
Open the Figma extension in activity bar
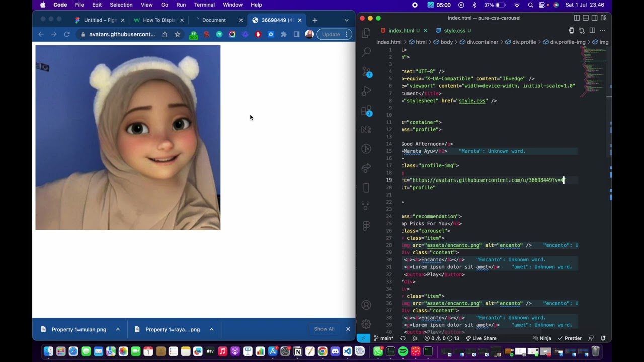366,226
